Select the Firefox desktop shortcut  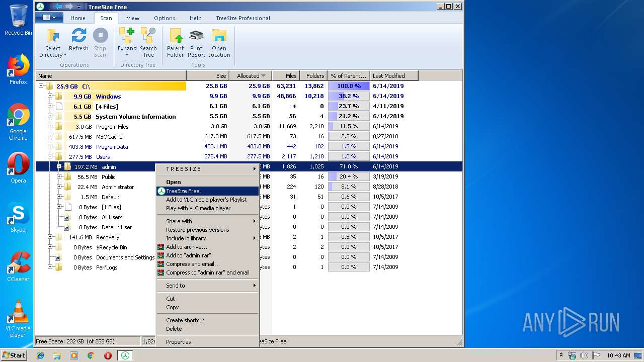click(18, 69)
